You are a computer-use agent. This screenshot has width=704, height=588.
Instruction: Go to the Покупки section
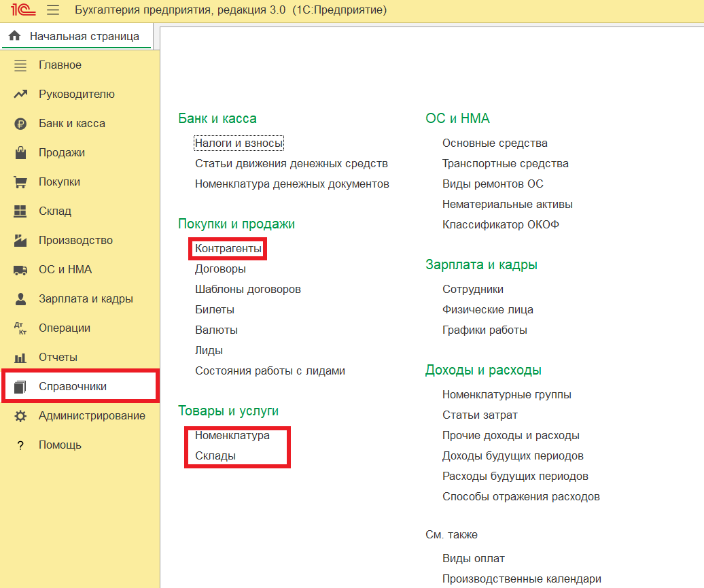pyautogui.click(x=59, y=182)
